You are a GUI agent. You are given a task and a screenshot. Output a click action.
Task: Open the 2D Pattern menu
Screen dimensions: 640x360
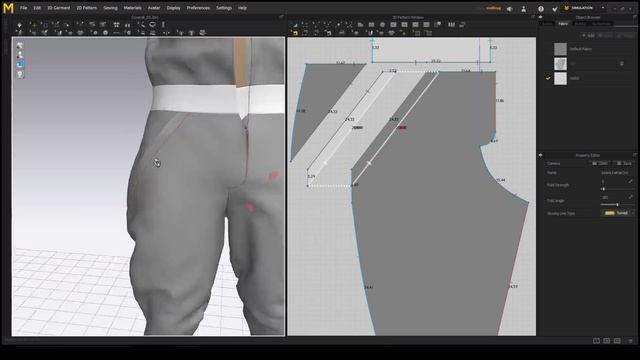point(87,8)
